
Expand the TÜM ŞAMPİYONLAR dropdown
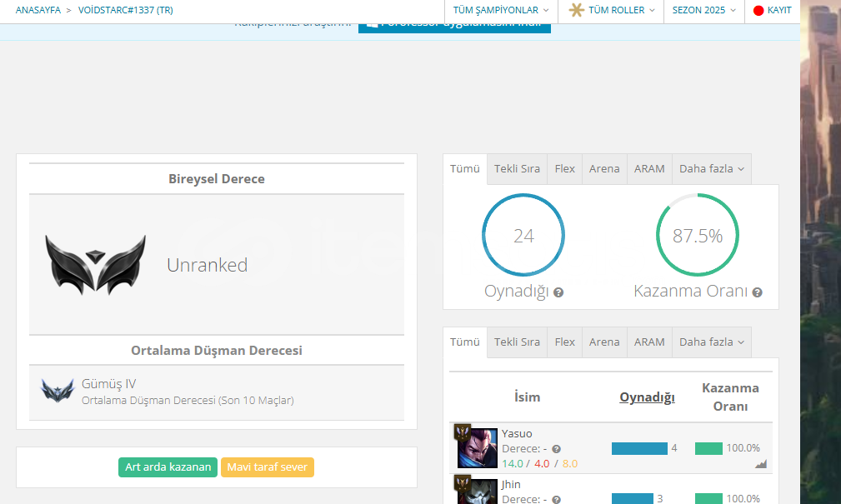pyautogui.click(x=501, y=11)
